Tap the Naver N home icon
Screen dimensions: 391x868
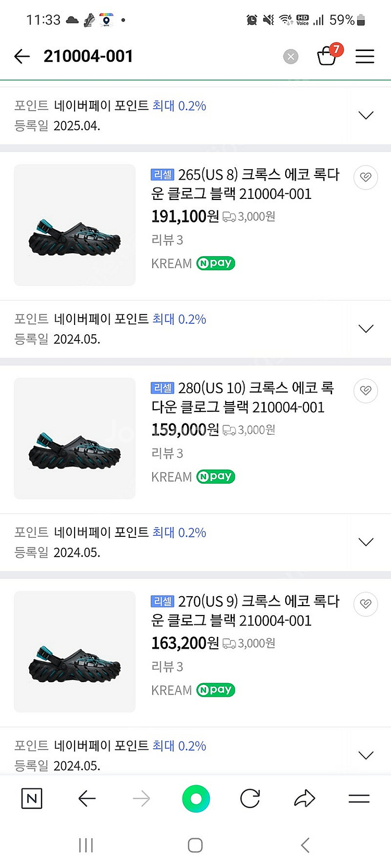(32, 798)
